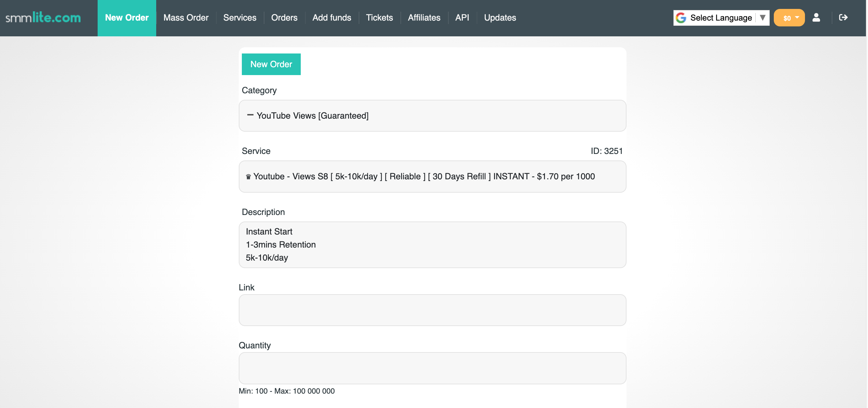View the Updates page

500,18
